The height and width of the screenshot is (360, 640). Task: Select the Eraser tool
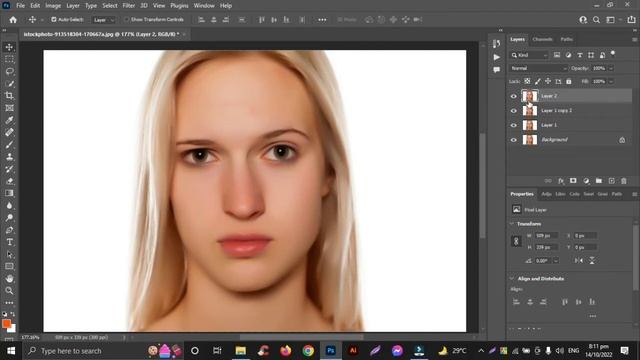coord(9,181)
